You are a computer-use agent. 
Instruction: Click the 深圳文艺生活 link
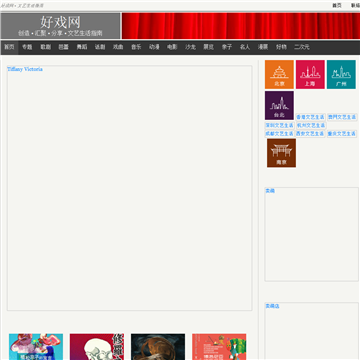[279, 126]
